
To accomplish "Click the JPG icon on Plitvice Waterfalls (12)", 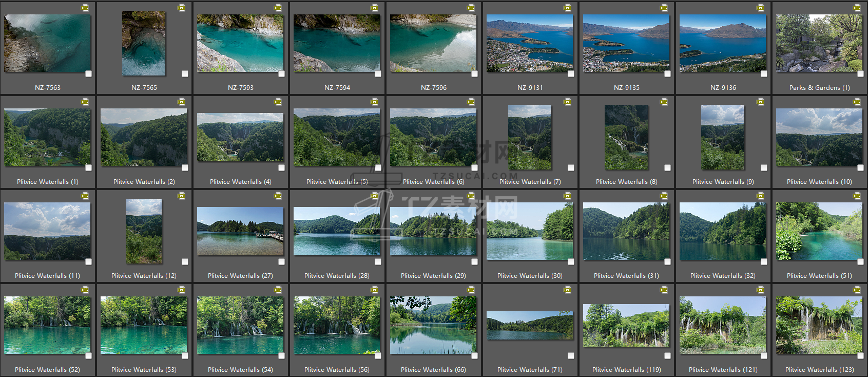I will (181, 196).
